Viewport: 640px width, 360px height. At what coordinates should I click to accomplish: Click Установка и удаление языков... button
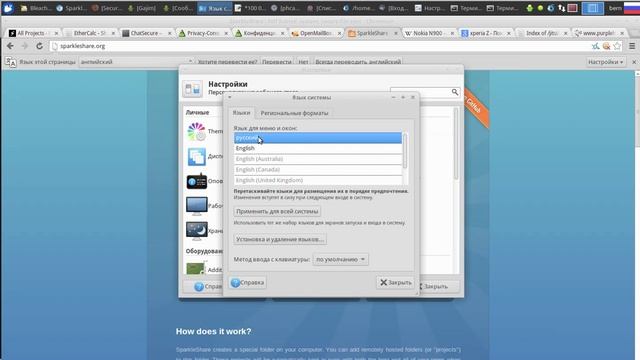pos(280,239)
